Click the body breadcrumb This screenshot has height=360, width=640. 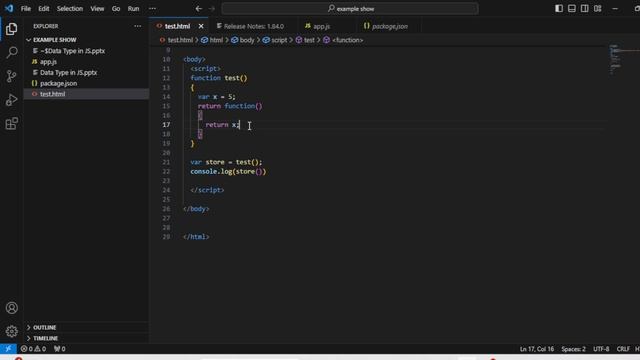247,40
